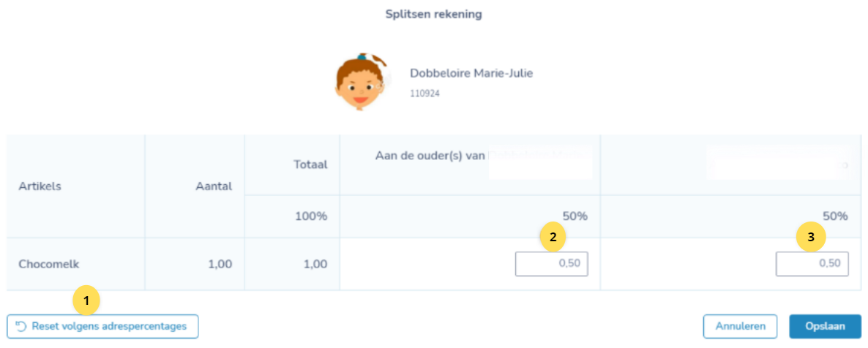Click the 'Aan de ouder(s) van' header
Viewport: 868px width, 348px height.
click(430, 156)
